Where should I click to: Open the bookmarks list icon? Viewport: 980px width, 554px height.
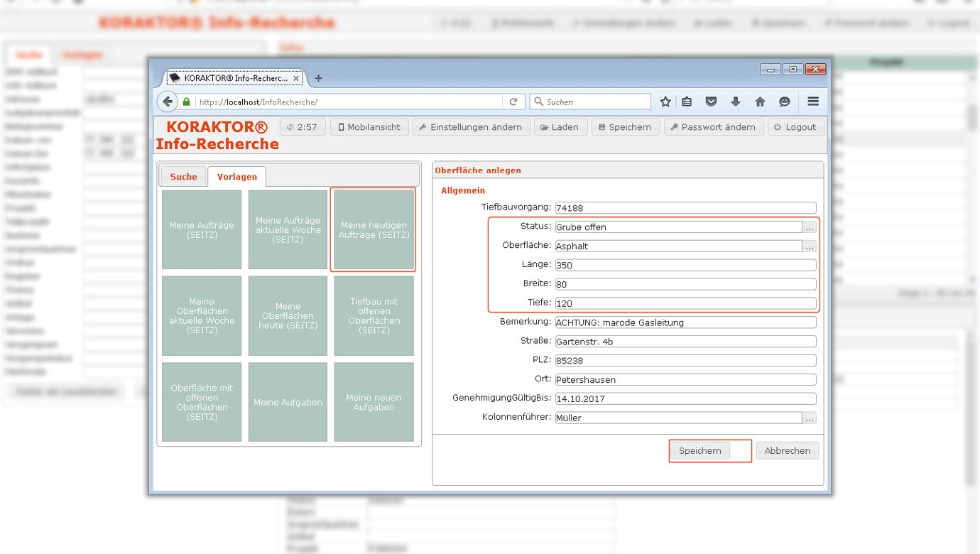pos(687,102)
